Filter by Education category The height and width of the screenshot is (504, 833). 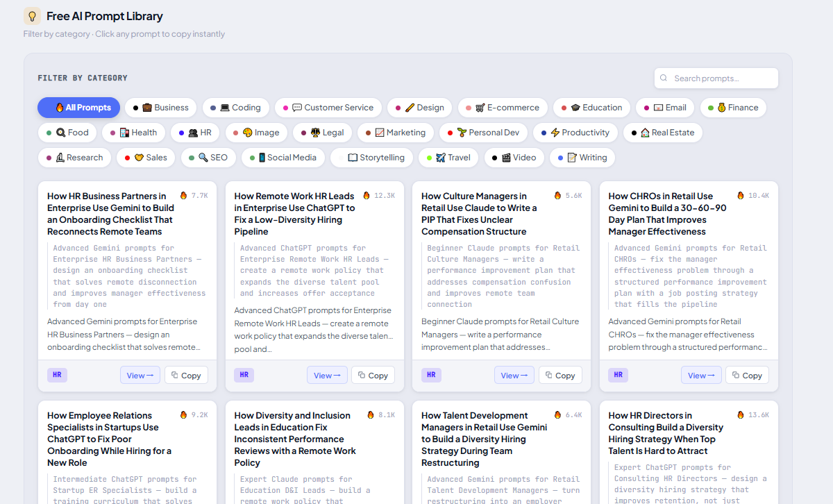pyautogui.click(x=592, y=108)
